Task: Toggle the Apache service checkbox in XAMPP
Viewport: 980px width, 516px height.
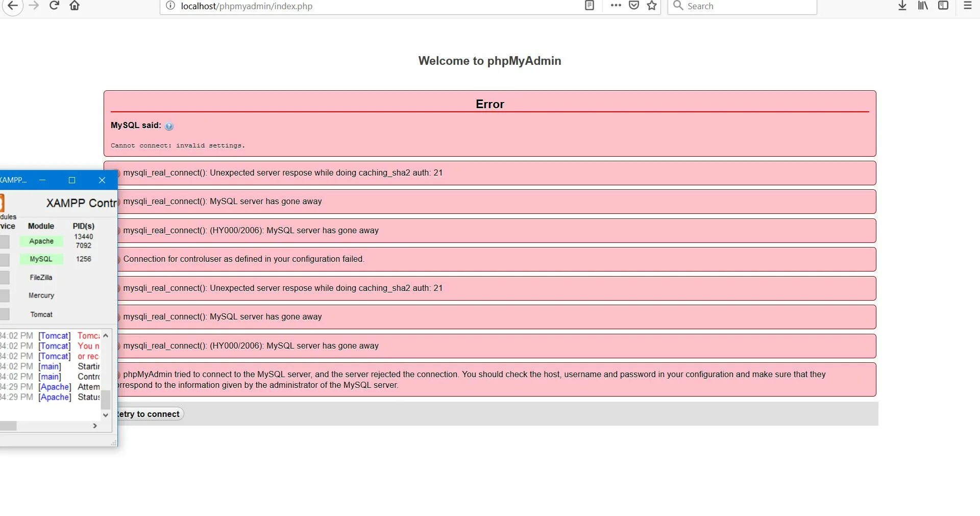Action: pyautogui.click(x=5, y=241)
